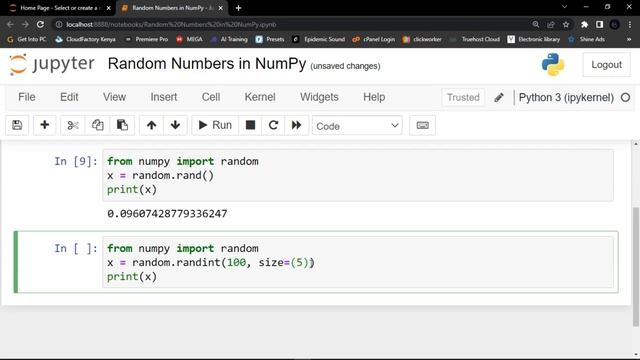The width and height of the screenshot is (640, 360).
Task: Open the cell type Code dropdown
Action: [357, 126]
